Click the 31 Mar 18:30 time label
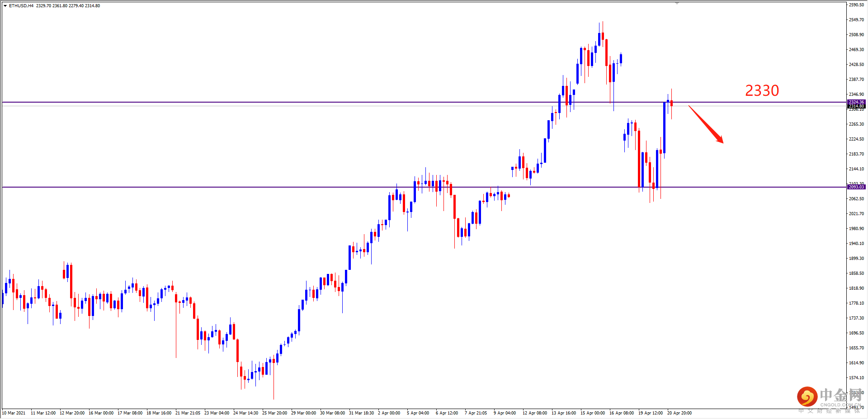Image resolution: width=868 pixels, height=419 pixels. [x=361, y=413]
